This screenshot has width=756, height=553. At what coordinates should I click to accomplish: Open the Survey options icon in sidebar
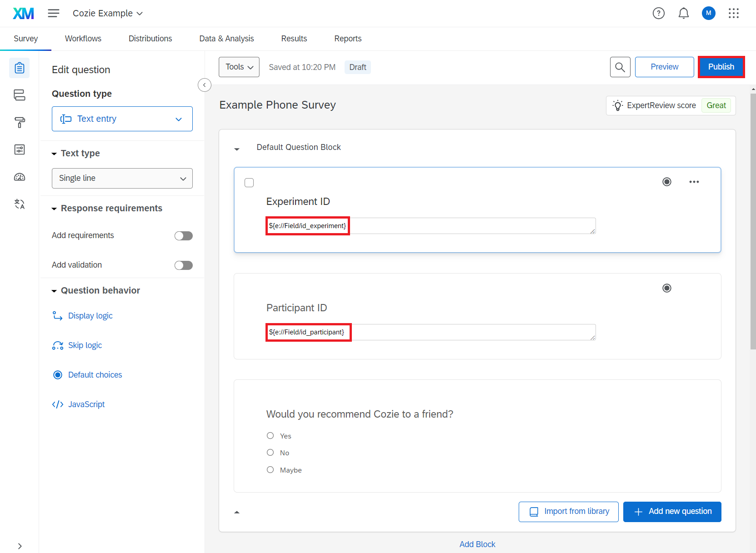click(20, 149)
